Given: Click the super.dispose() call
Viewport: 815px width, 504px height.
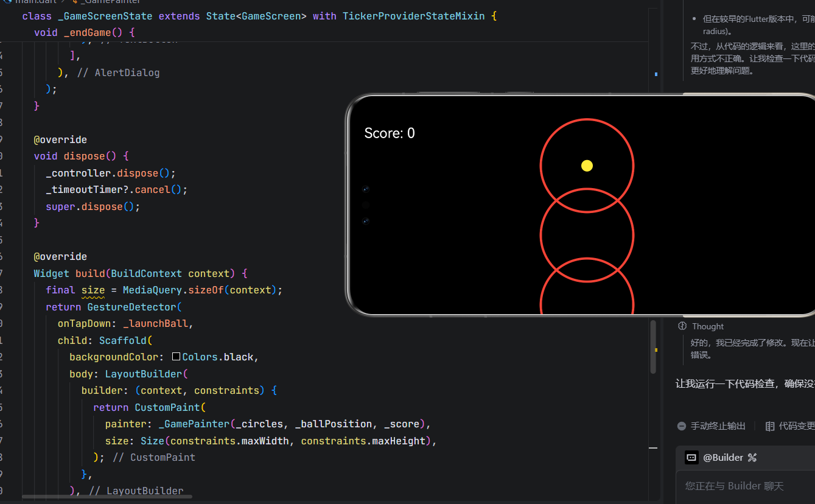Looking at the screenshot, I should (x=93, y=206).
